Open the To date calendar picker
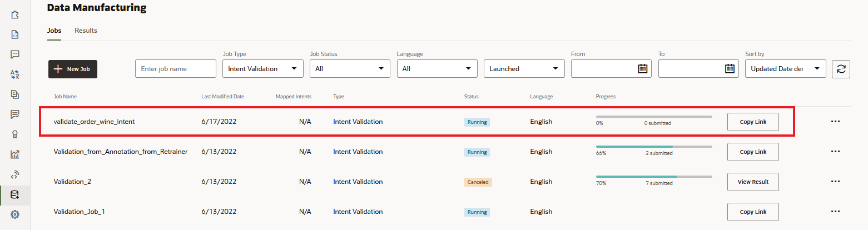This screenshot has height=230, width=868. point(730,69)
